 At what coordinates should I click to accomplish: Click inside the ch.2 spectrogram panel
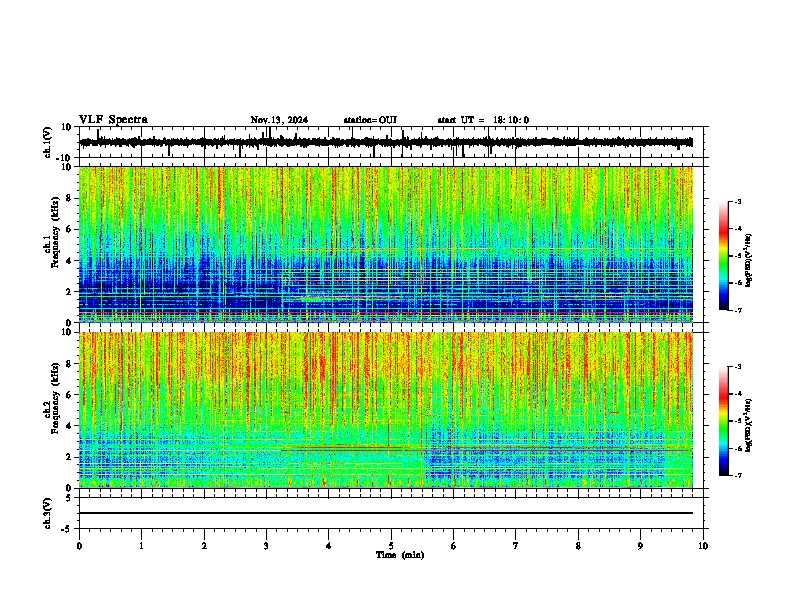click(x=386, y=410)
